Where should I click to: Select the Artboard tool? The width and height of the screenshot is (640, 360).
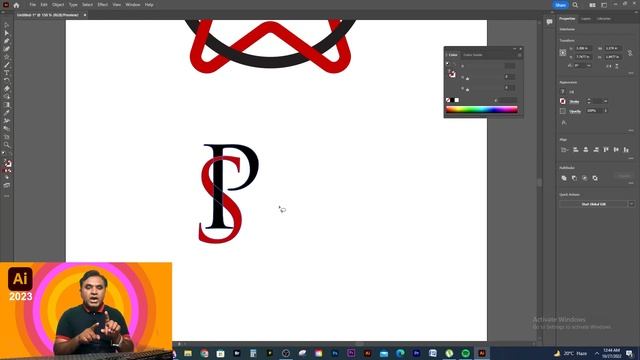7,137
